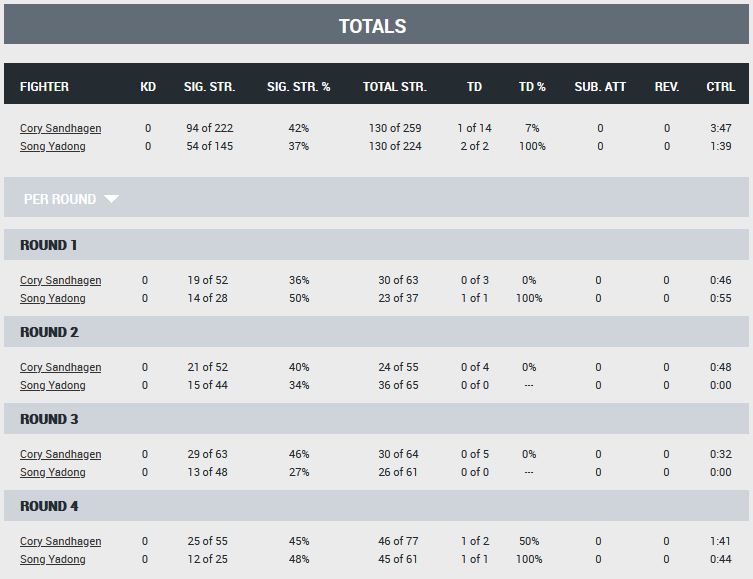Image resolution: width=753 pixels, height=579 pixels.
Task: Open Song Yadong link under Round 2
Action: (53, 385)
